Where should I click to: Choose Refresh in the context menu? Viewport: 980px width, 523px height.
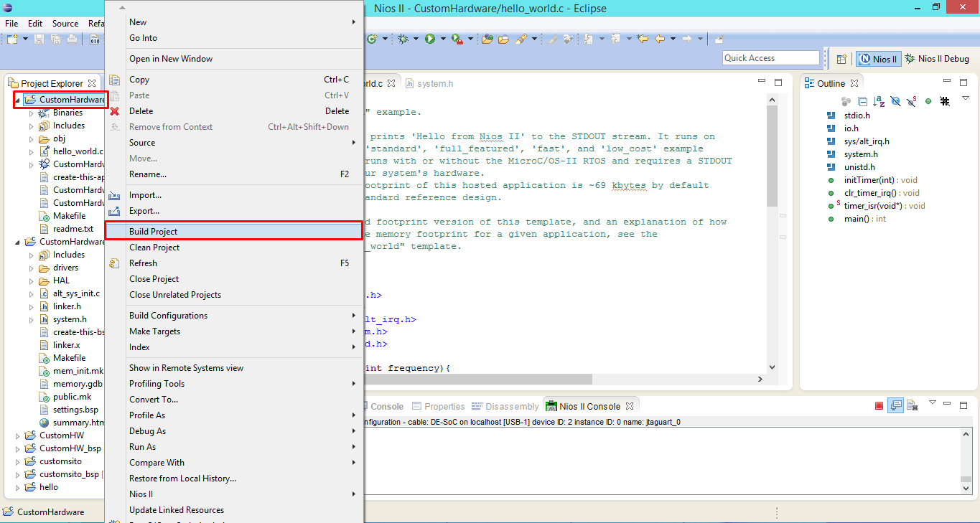tap(234, 263)
